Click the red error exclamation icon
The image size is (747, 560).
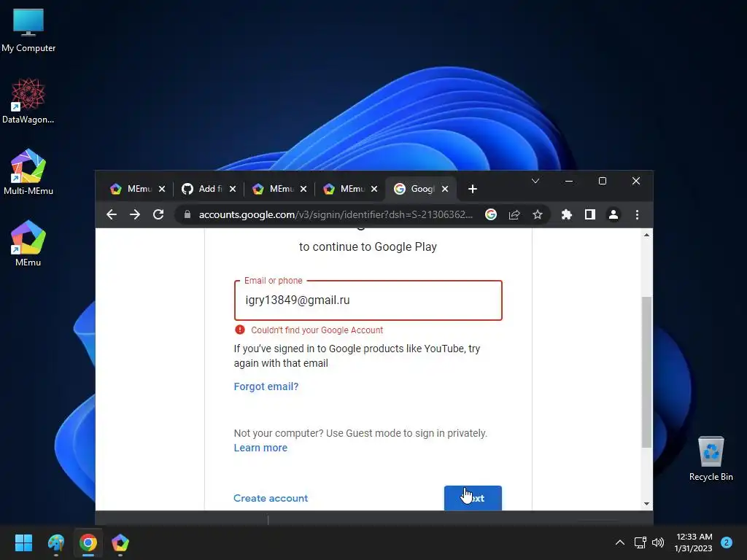239,330
